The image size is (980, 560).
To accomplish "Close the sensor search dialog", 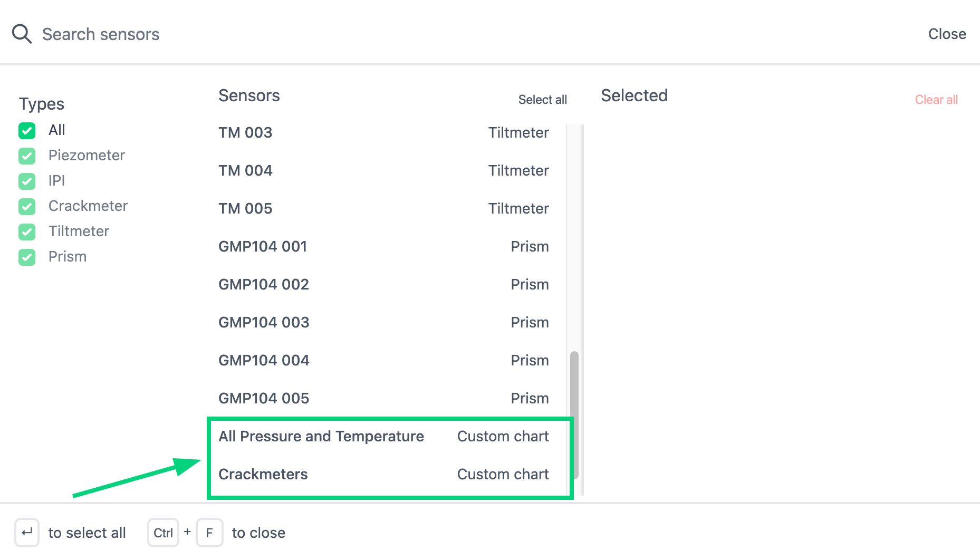I will point(947,34).
